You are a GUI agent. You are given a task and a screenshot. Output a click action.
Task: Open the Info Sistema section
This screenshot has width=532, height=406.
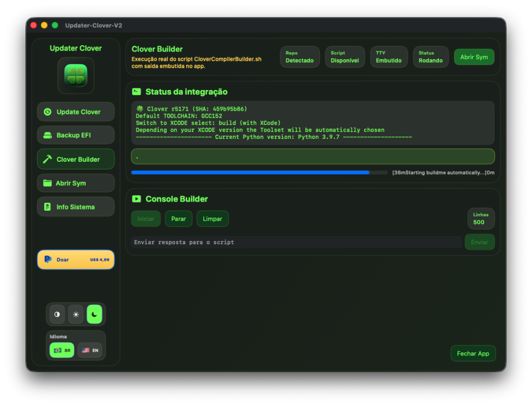click(76, 207)
